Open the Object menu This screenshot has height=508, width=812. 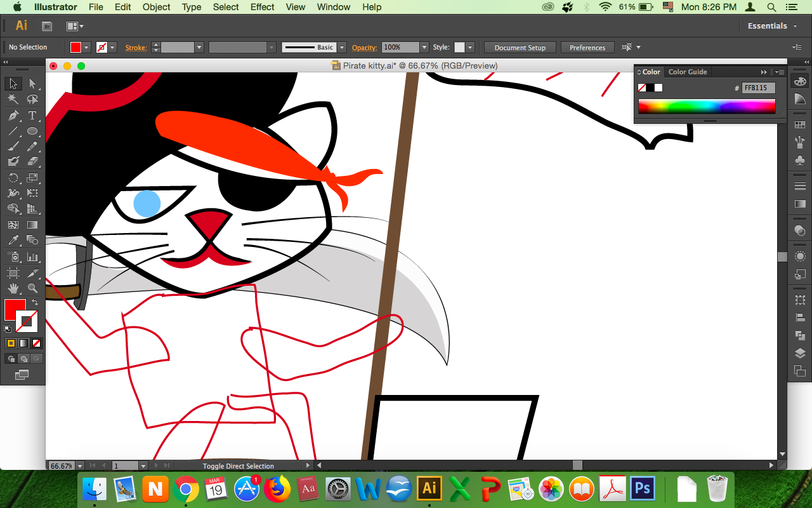(156, 7)
